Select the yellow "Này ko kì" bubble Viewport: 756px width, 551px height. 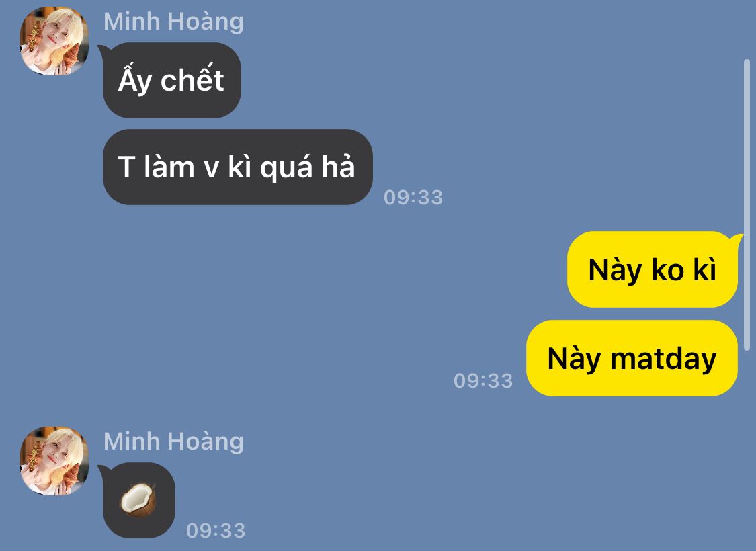[653, 269]
